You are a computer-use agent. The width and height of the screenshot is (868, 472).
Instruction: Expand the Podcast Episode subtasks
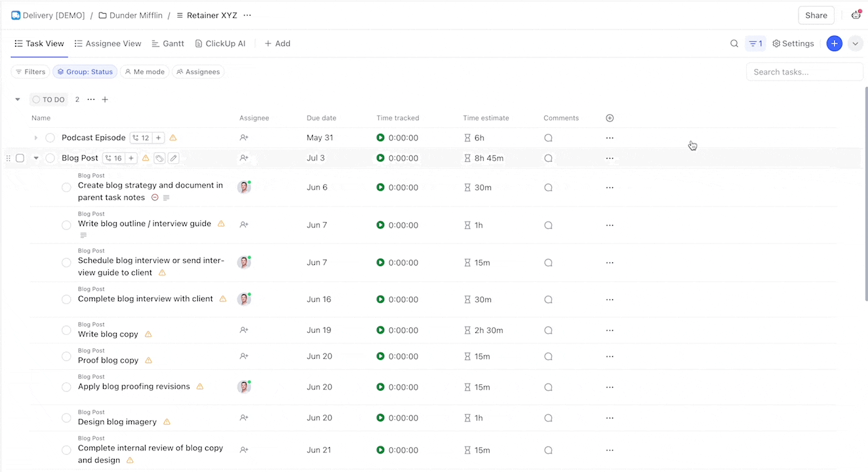click(36, 138)
